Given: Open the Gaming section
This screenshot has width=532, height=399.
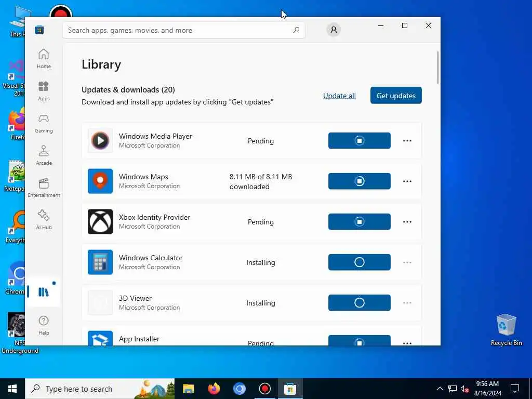Looking at the screenshot, I should point(44,123).
